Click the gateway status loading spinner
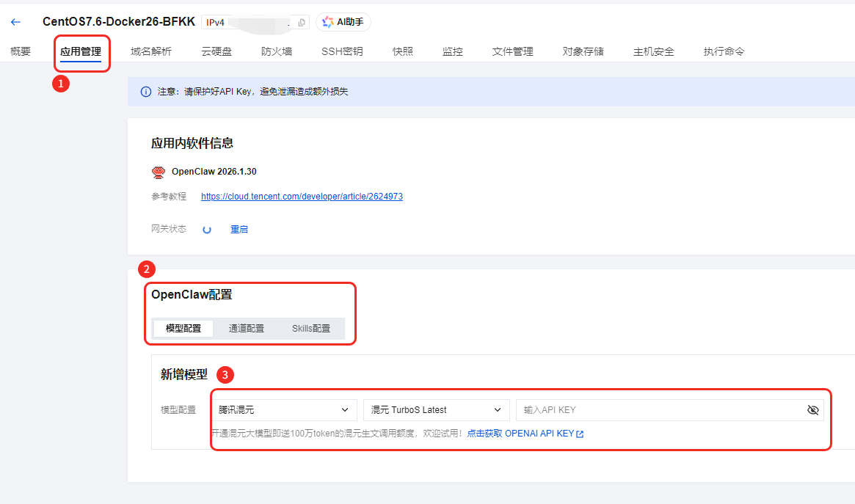This screenshot has width=855, height=504. (207, 230)
